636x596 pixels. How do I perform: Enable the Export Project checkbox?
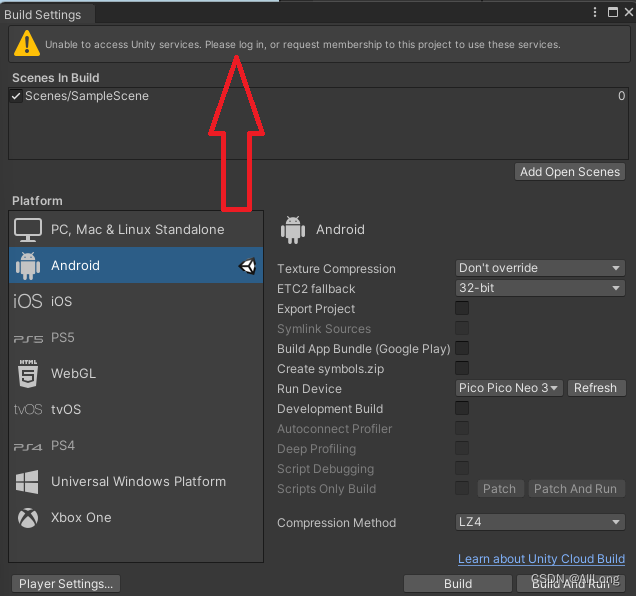click(x=462, y=308)
